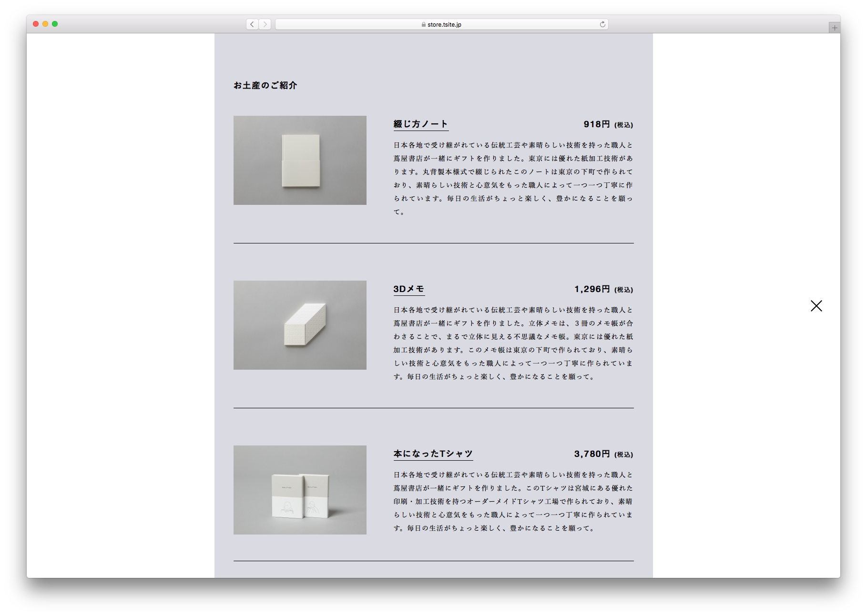Minimize the window with yellow button
Screen dimensions: 867x616
pos(45,24)
